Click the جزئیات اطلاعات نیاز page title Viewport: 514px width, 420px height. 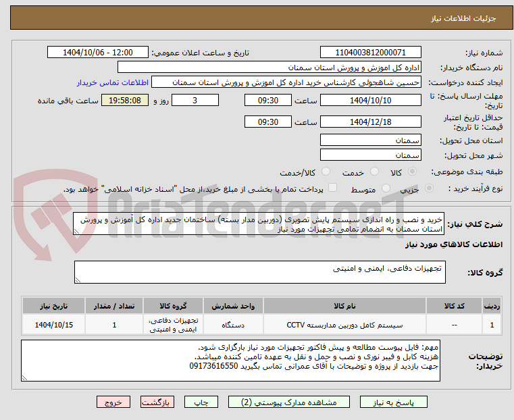pos(463,18)
